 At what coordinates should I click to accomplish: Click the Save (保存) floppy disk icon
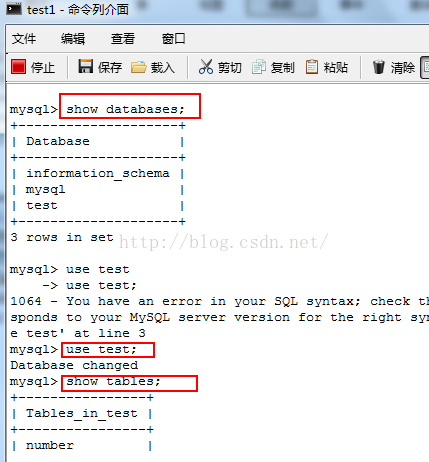point(86,66)
